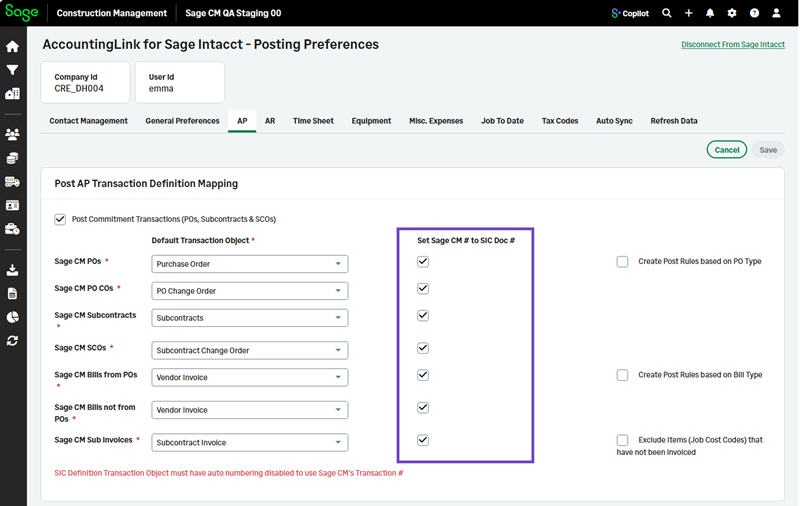The width and height of the screenshot is (800, 506).
Task: Switch to Equipment tab
Action: pyautogui.click(x=371, y=121)
